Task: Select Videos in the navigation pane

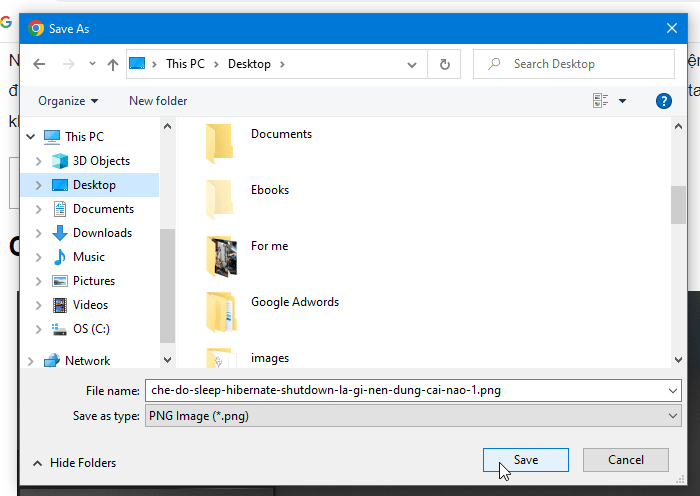Action: [90, 305]
